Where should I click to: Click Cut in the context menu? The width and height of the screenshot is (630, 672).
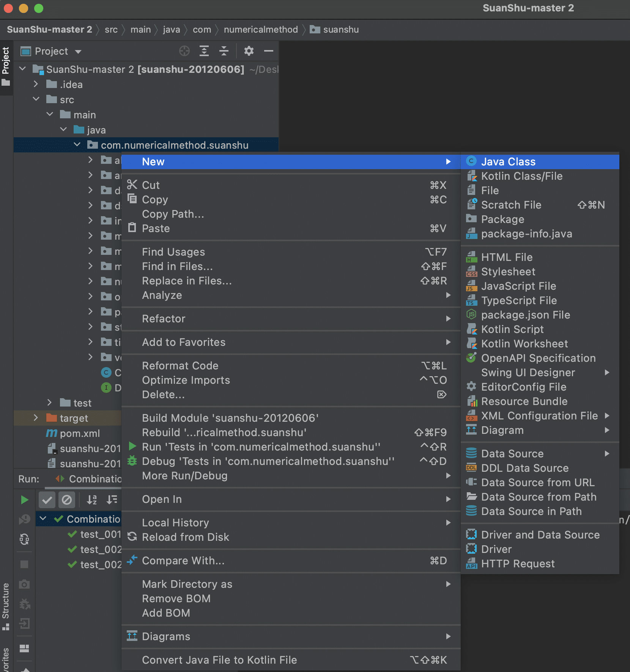pyautogui.click(x=291, y=185)
